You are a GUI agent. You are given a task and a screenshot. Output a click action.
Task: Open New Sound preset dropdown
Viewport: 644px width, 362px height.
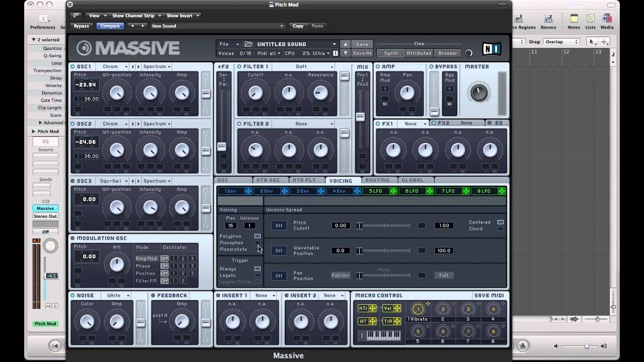click(x=217, y=26)
